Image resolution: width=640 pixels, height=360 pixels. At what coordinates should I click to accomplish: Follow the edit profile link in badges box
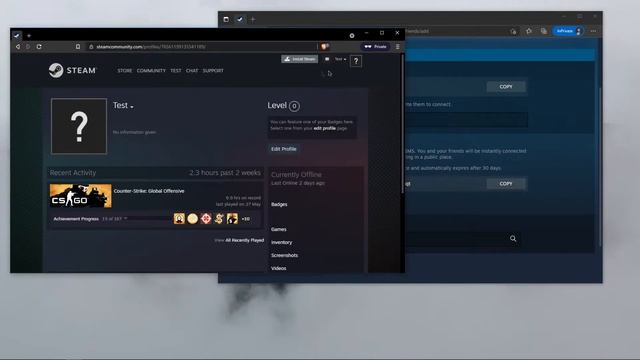tap(324, 128)
